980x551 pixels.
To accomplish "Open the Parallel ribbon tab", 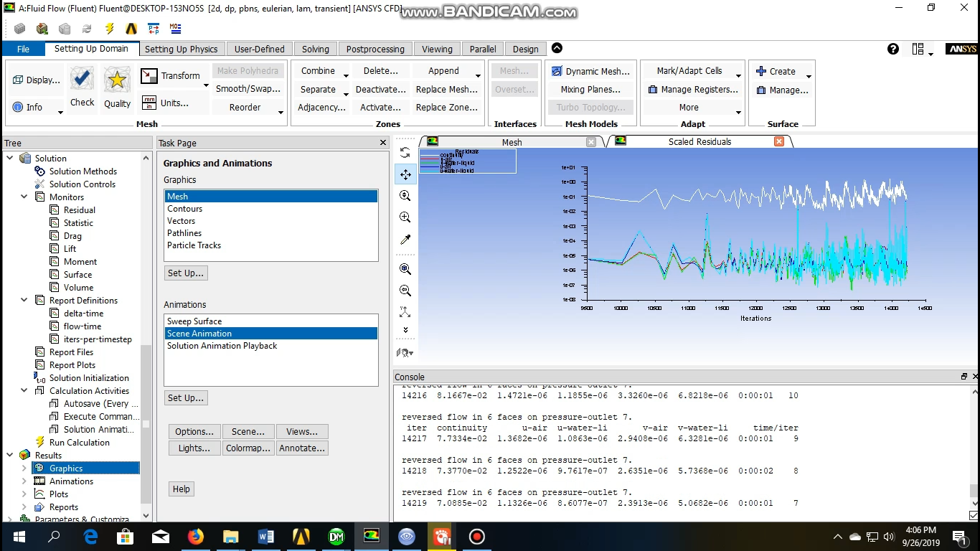I will coord(482,49).
